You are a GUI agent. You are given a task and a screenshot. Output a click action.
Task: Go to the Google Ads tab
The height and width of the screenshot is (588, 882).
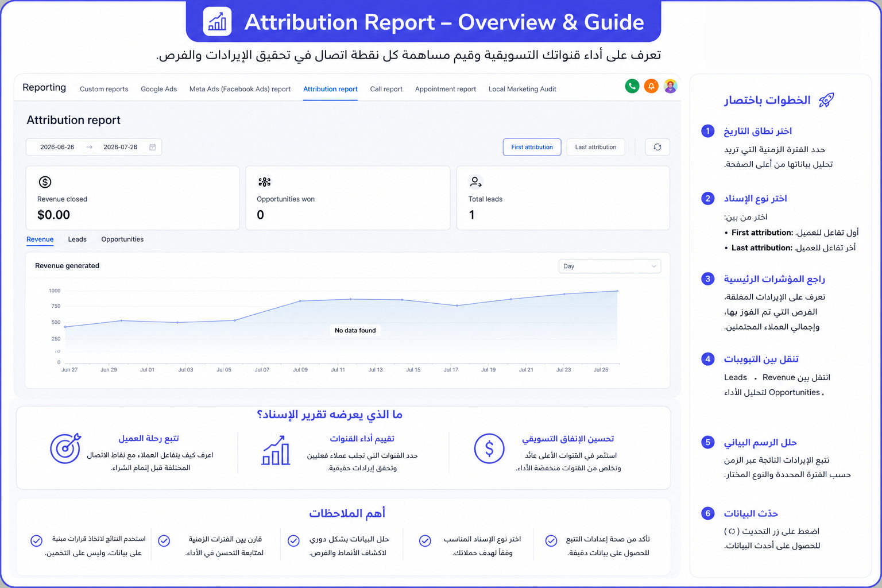pos(158,89)
